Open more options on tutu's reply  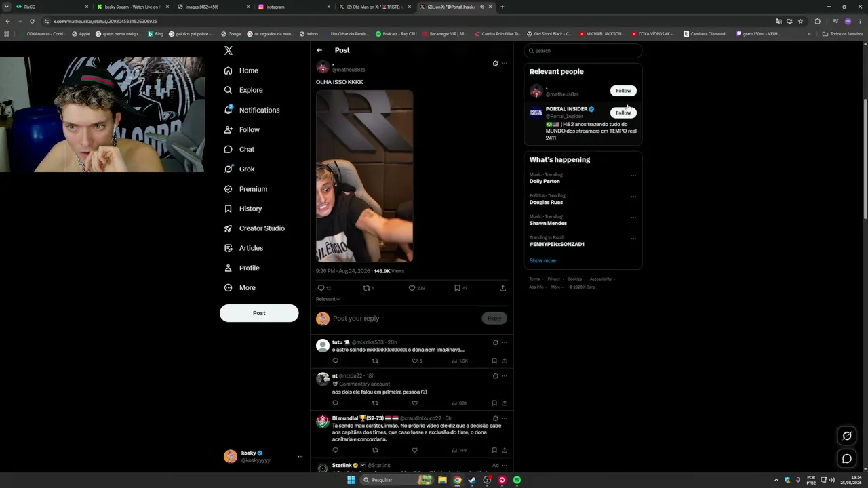[x=505, y=342]
